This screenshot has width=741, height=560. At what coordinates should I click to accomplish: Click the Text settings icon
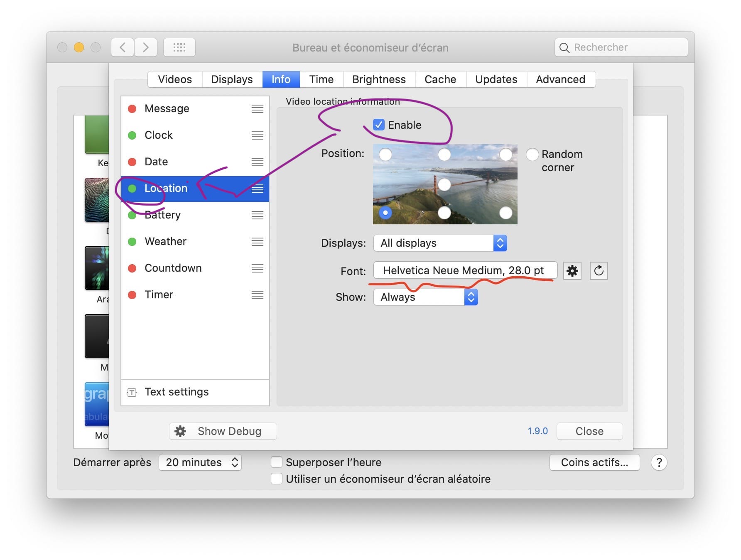click(132, 392)
